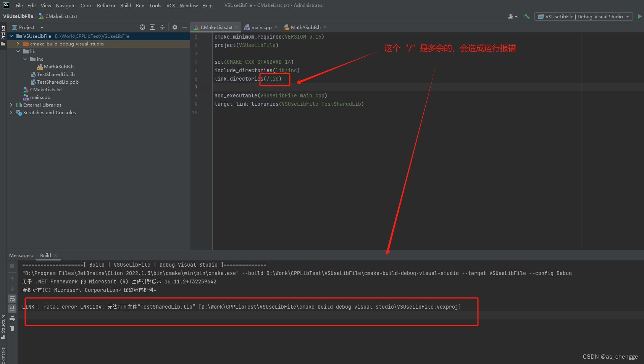Expand the cmake-build-debug-visual-studio folder

18,44
